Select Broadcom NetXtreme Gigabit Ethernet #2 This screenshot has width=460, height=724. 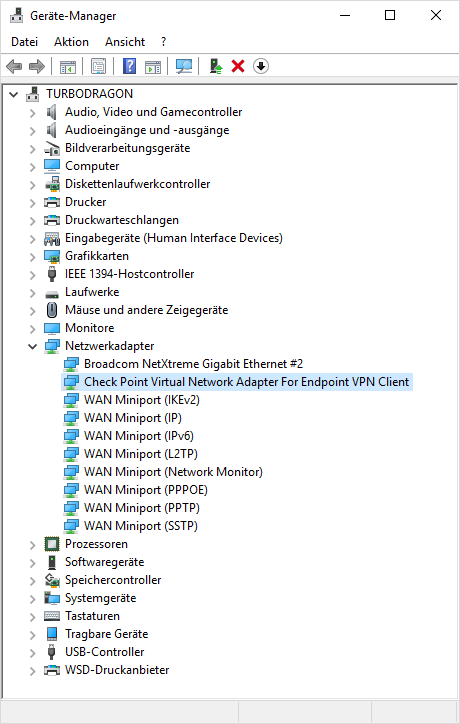(193, 364)
